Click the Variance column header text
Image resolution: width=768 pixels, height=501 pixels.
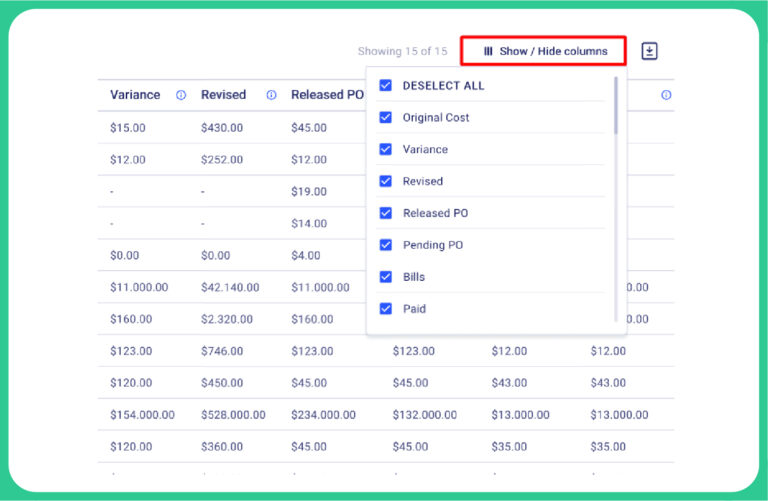(x=135, y=95)
